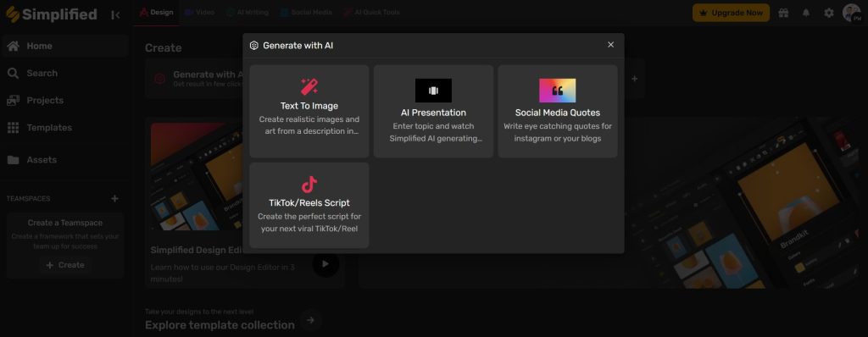This screenshot has width=868, height=337.
Task: Click the magic wand Text To Image icon
Action: pyautogui.click(x=309, y=87)
